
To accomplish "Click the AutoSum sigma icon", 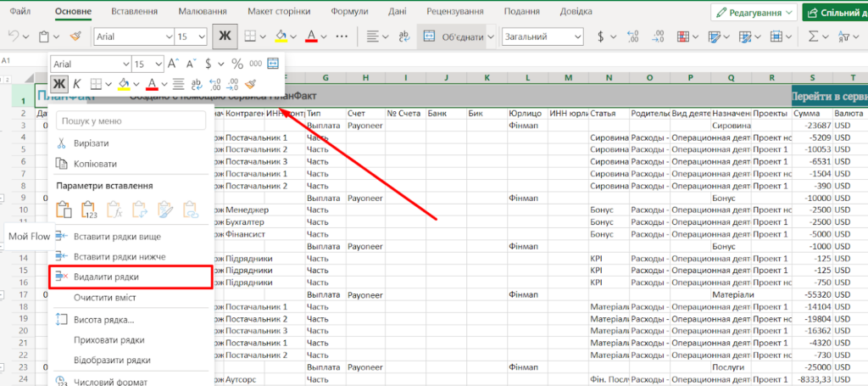I will coord(813,36).
